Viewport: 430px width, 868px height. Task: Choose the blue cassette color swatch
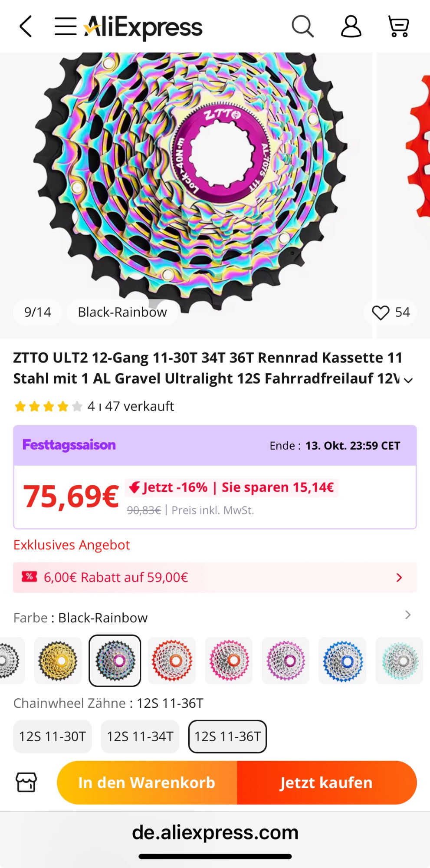point(342,661)
